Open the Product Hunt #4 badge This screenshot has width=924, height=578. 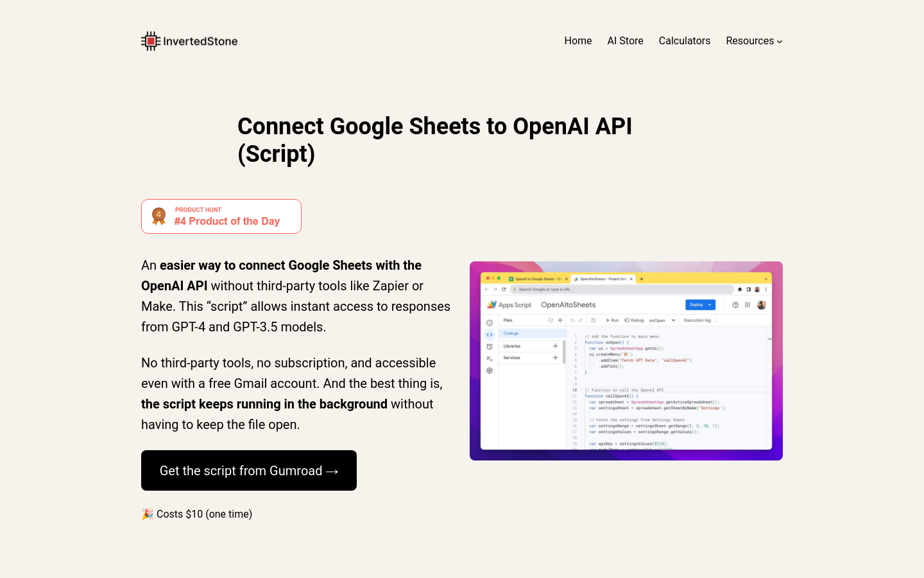pos(221,216)
